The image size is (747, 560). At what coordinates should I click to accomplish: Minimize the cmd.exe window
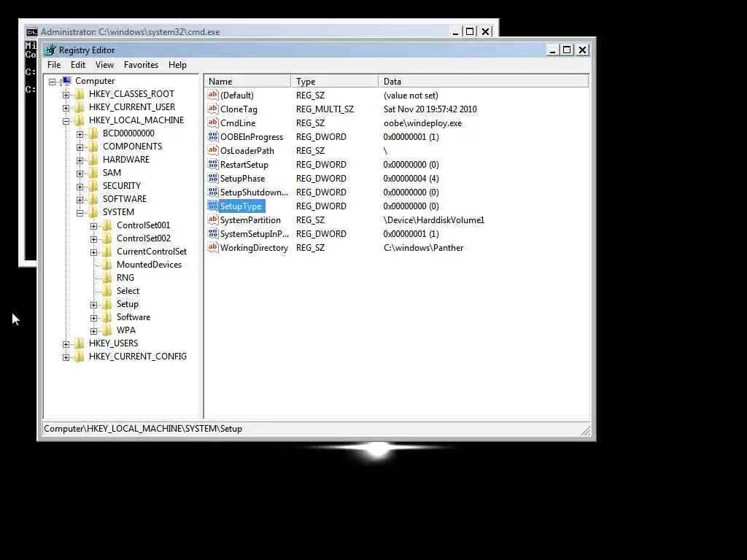click(455, 32)
